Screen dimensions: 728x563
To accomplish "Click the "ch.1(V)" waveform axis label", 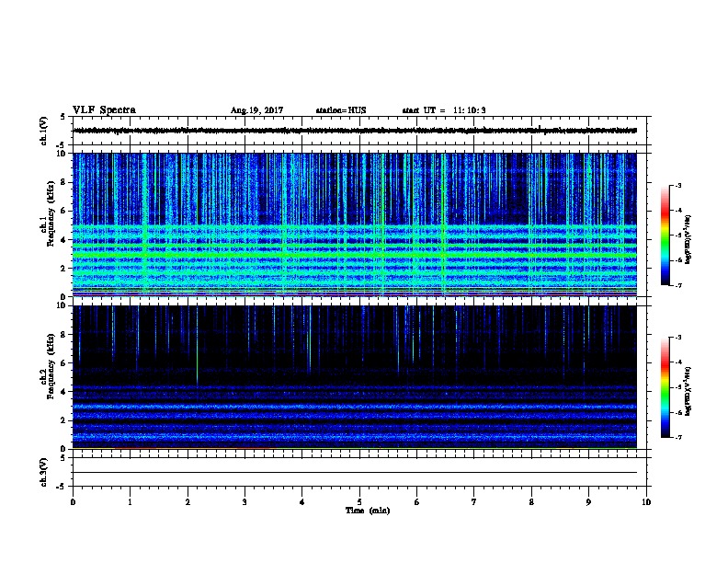I will [43, 131].
